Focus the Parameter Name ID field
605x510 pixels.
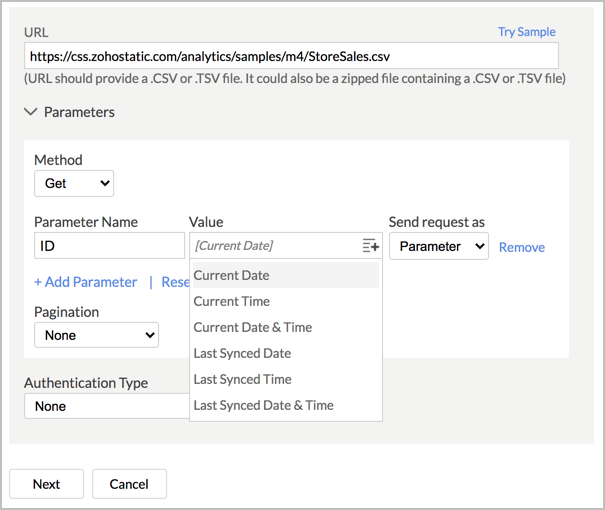(110, 246)
